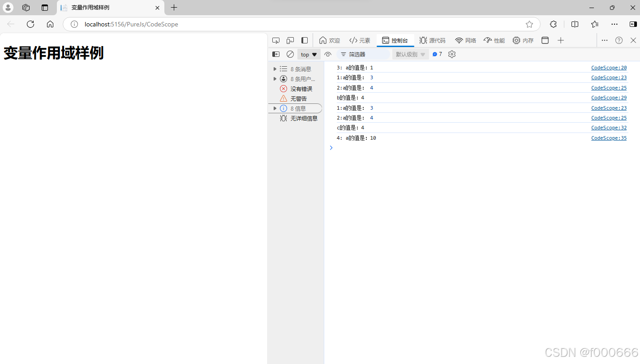The height and width of the screenshot is (364, 640).
Task: Click the log message b的值是: 4
Action: coord(350,98)
